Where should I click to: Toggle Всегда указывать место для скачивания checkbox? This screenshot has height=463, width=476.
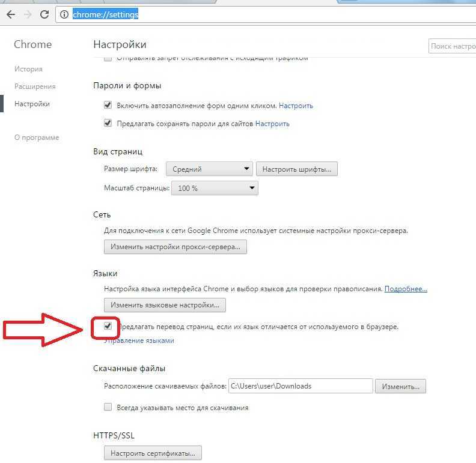(108, 407)
